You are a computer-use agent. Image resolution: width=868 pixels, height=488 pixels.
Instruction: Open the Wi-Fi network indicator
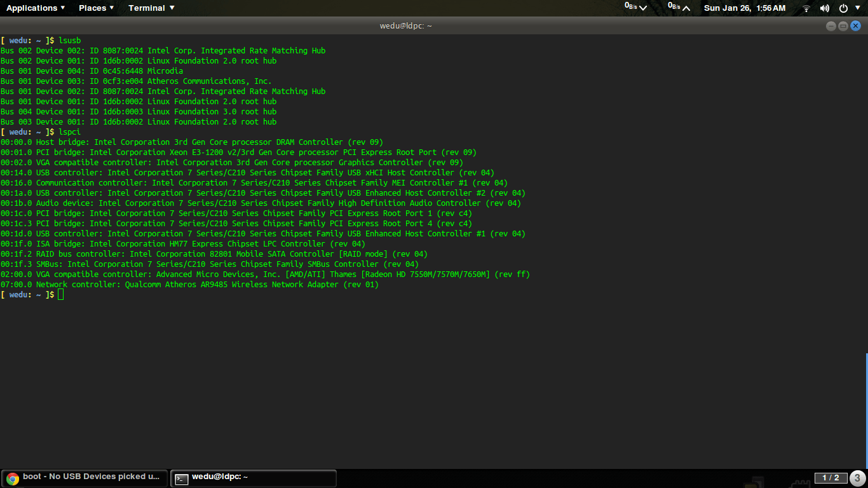point(806,8)
